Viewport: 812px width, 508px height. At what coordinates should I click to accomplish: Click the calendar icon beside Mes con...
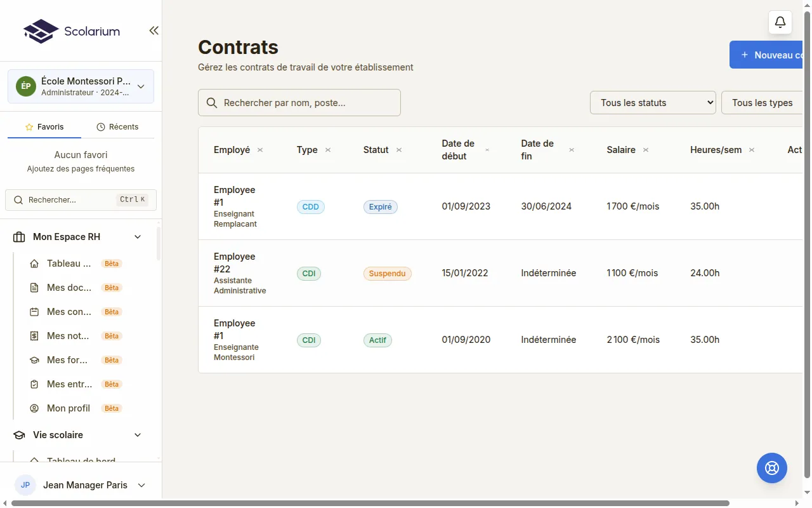34,312
